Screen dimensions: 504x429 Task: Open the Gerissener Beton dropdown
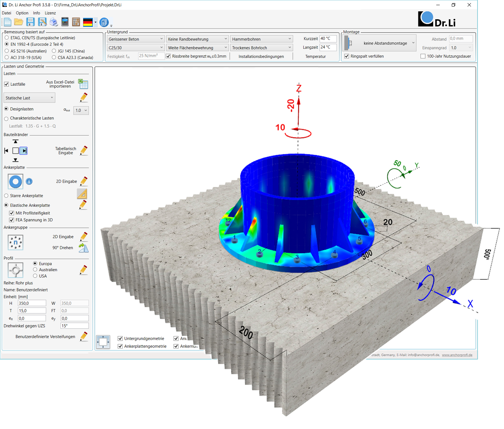136,39
